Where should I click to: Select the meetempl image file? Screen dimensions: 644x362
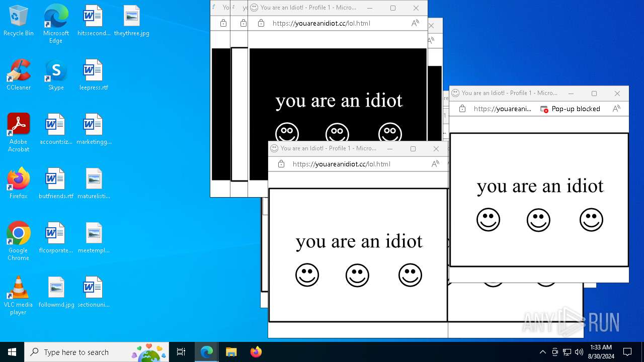(93, 238)
